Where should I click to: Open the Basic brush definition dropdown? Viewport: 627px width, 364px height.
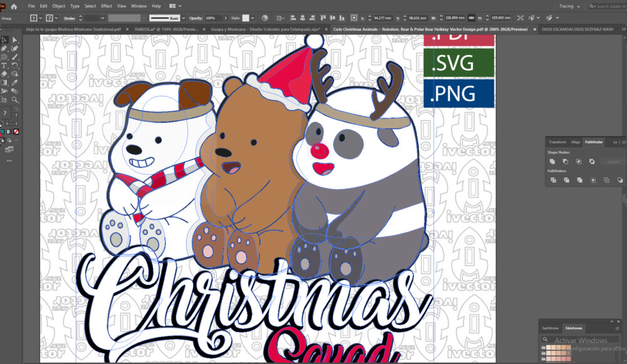tap(184, 18)
